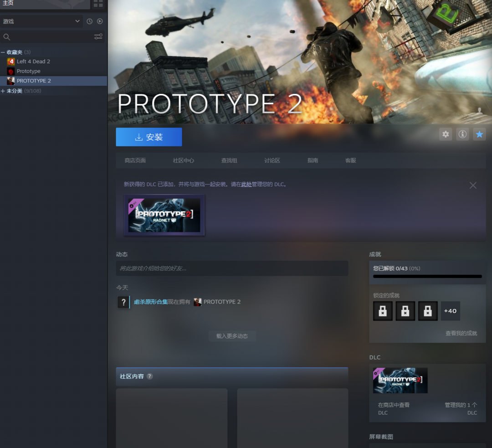
Task: Open the RADNET DLC thumbnail in notification
Action: click(x=164, y=215)
